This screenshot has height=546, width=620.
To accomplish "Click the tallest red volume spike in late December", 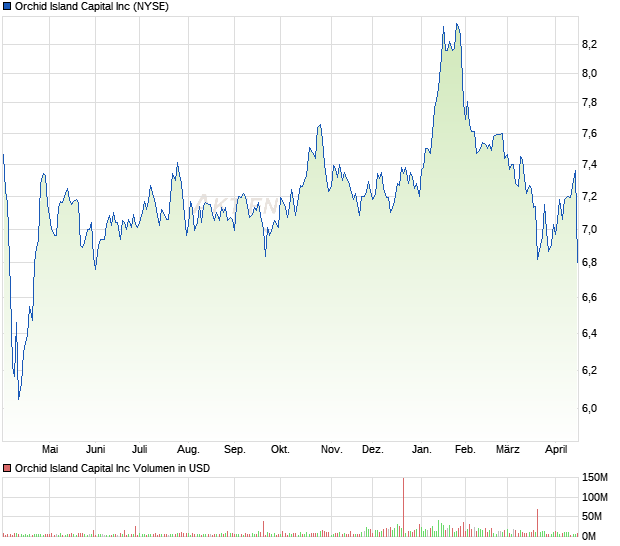I will point(403,507).
